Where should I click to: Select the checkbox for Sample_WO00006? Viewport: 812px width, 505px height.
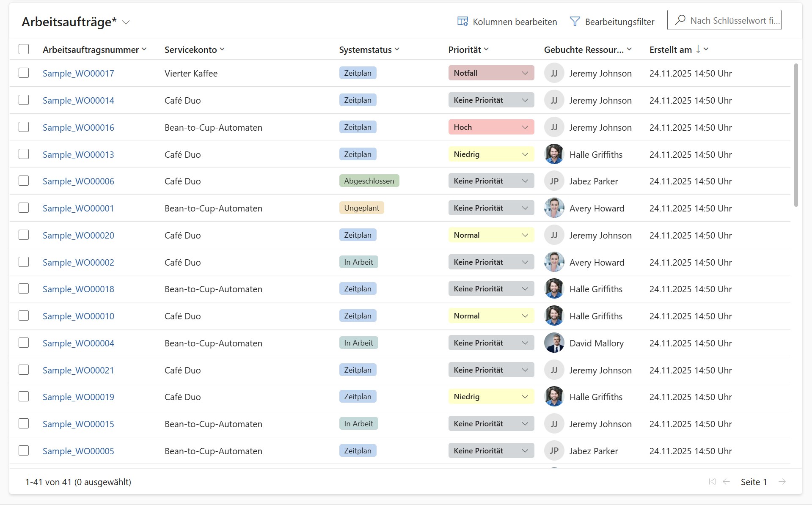pyautogui.click(x=24, y=181)
